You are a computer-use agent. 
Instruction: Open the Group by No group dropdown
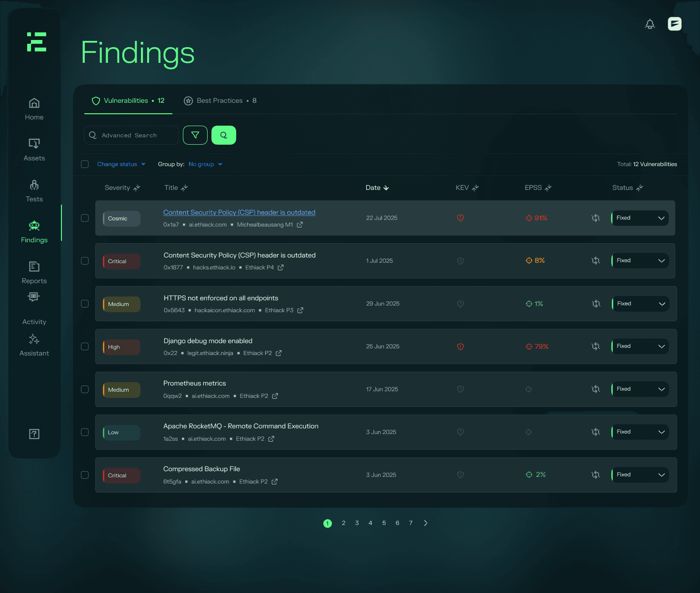click(x=206, y=164)
